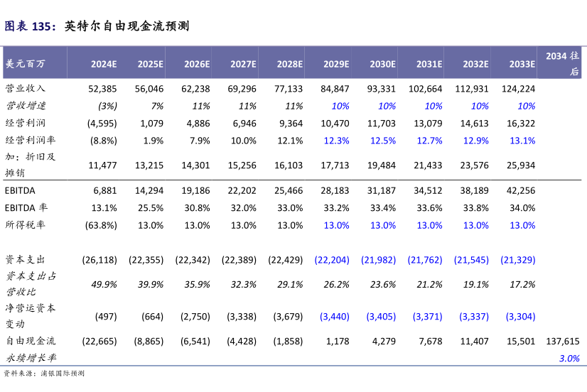Click the 自由现金流 row label
This screenshot has height=392, width=587.
(30, 342)
